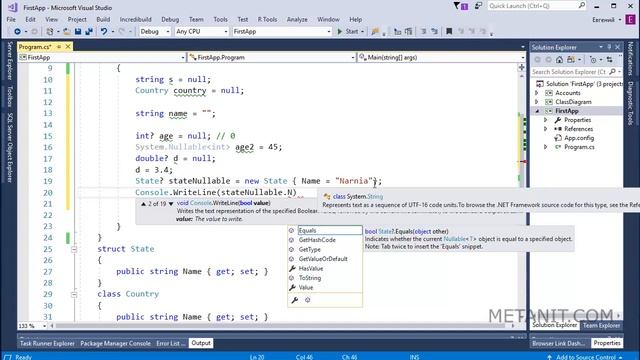The image size is (640, 360).
Task: Expand the ClassDiagram project node
Action: pos(537,102)
